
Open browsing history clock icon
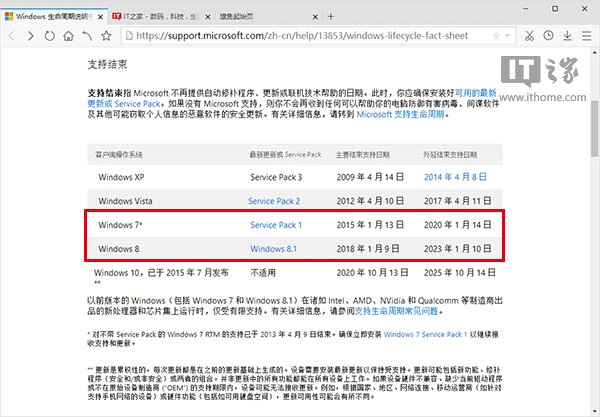(548, 36)
